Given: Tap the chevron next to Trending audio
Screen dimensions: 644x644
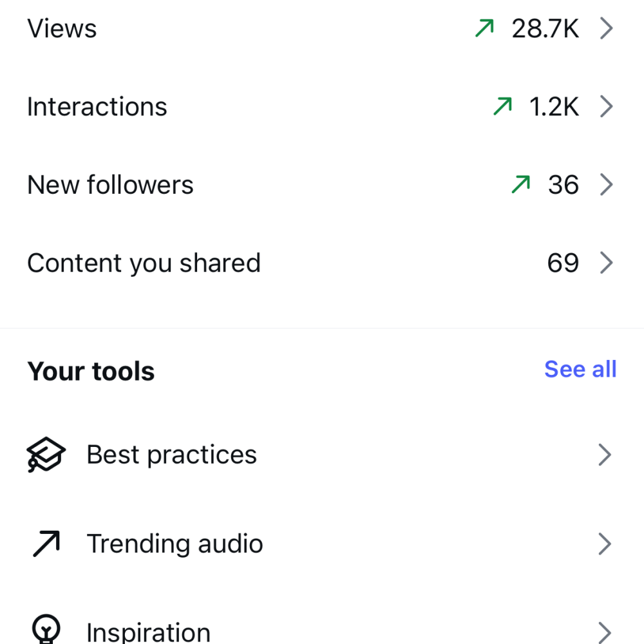Looking at the screenshot, I should [x=605, y=544].
